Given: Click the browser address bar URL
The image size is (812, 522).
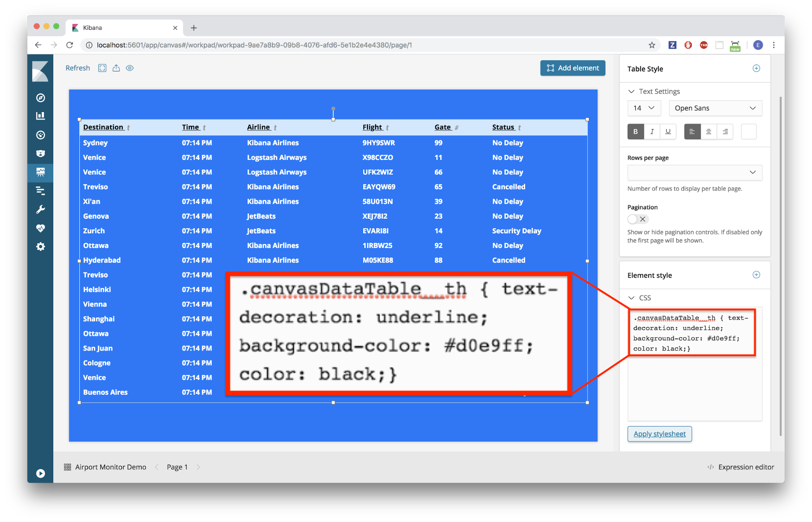Looking at the screenshot, I should click(254, 45).
